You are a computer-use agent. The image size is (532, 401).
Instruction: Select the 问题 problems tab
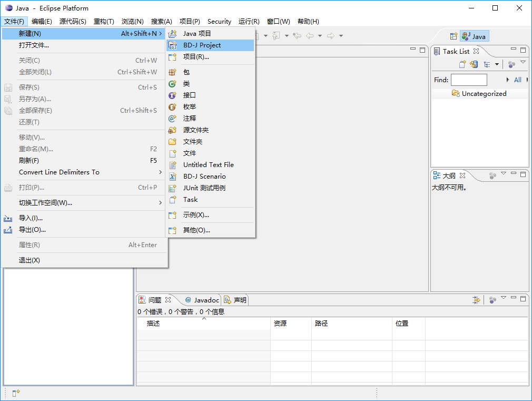[155, 300]
